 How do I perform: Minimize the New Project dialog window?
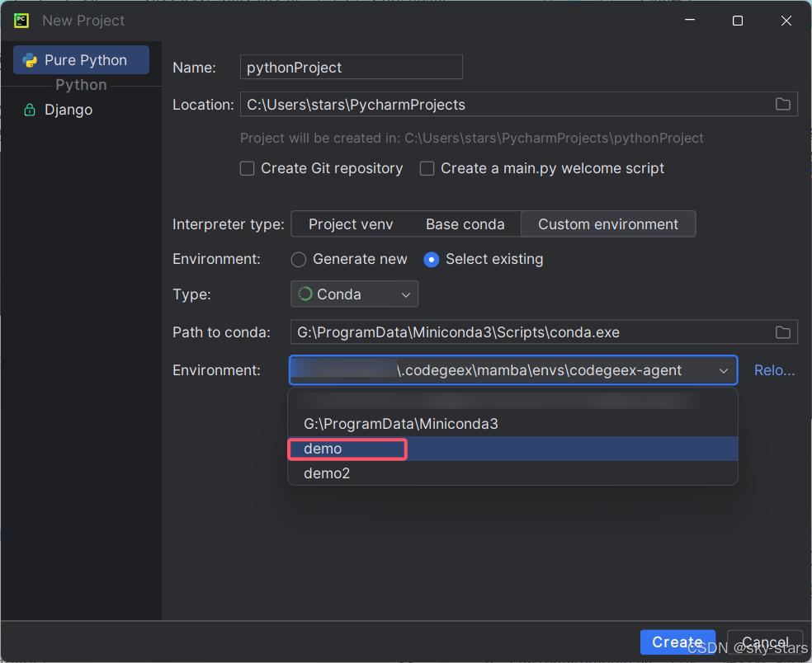point(690,21)
